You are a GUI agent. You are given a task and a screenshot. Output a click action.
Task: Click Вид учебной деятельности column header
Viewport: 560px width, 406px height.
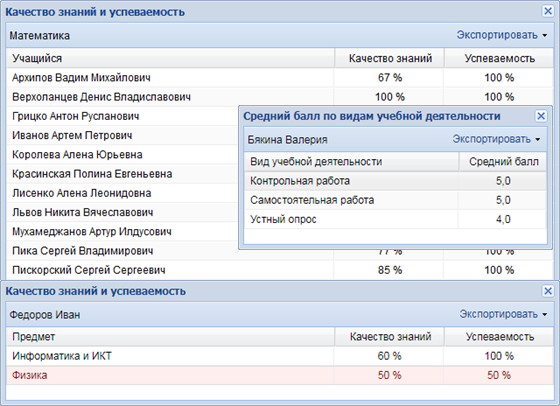click(351, 162)
